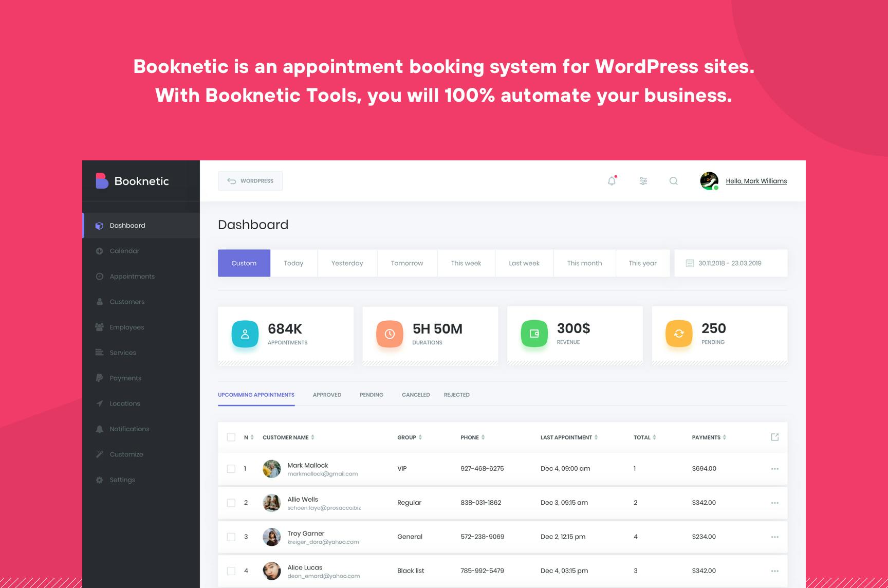
Task: Click Troy Garner's avatar thumbnail
Action: tap(272, 537)
